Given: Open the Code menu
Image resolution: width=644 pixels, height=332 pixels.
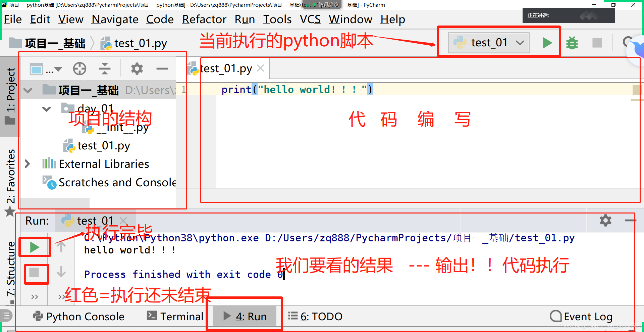Looking at the screenshot, I should pos(160,19).
